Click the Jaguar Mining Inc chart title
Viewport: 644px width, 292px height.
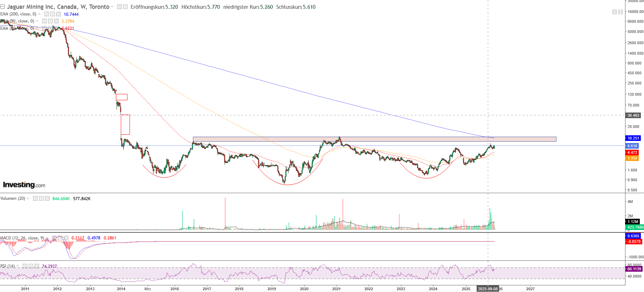(58, 7)
